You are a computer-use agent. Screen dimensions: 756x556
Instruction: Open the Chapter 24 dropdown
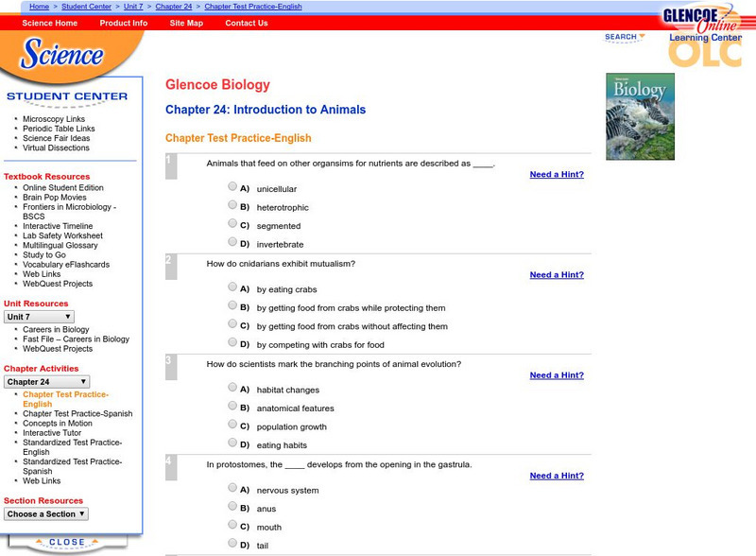tap(45, 380)
